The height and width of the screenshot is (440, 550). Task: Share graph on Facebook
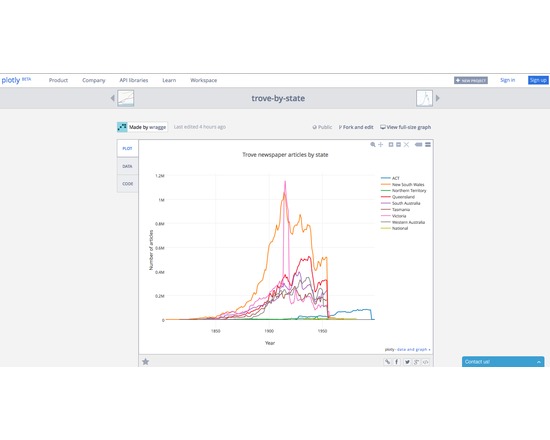pyautogui.click(x=397, y=362)
